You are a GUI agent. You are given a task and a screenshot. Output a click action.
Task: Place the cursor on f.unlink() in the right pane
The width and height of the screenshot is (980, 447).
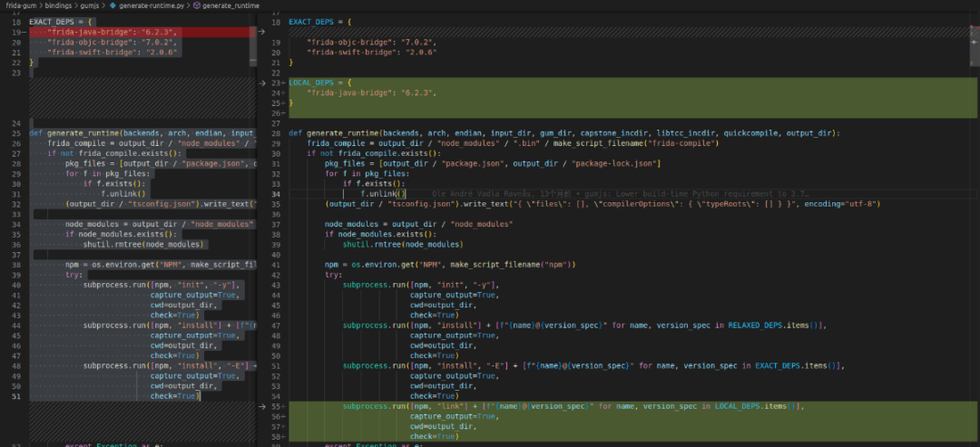point(383,194)
